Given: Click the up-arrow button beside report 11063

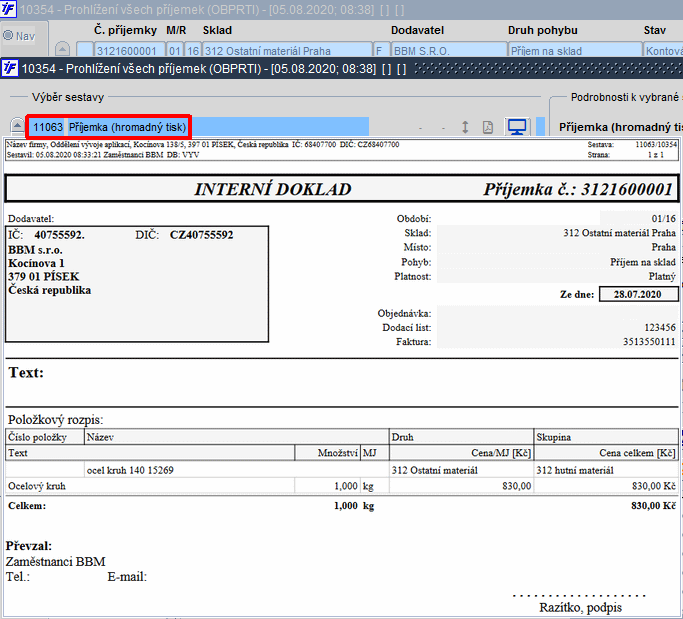Looking at the screenshot, I should pos(17,127).
